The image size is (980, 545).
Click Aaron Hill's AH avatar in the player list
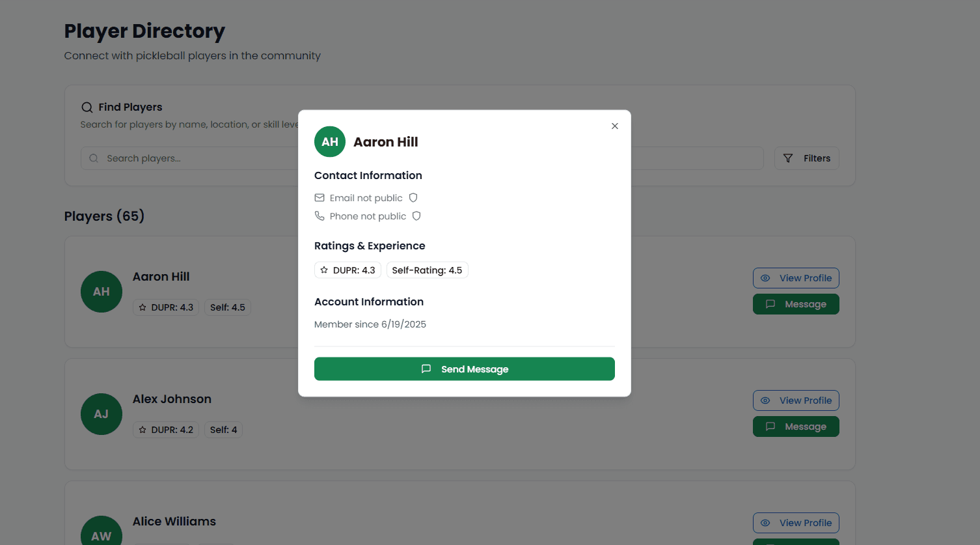(x=102, y=292)
